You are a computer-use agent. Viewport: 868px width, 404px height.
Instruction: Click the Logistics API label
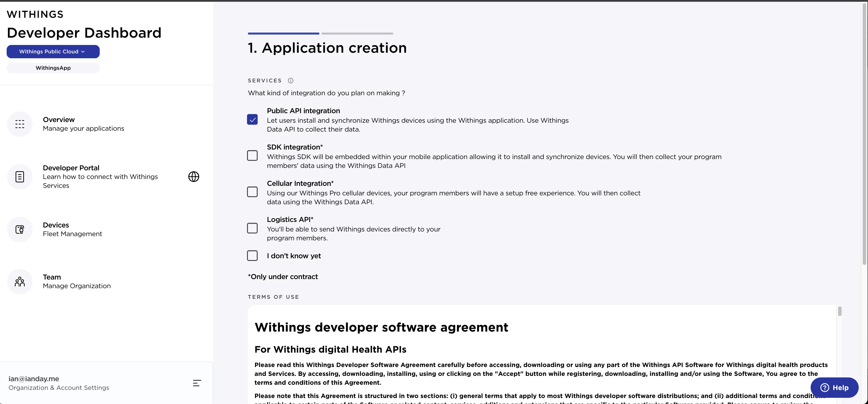click(x=290, y=220)
